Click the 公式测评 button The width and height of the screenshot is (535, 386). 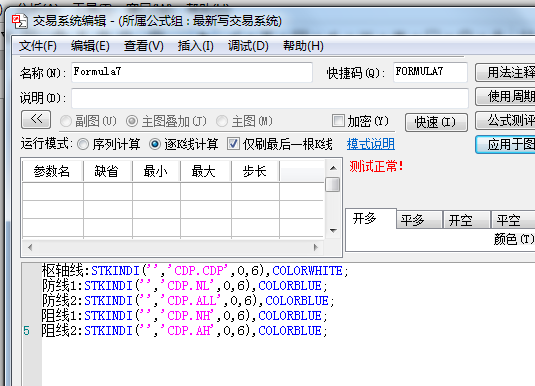506,120
